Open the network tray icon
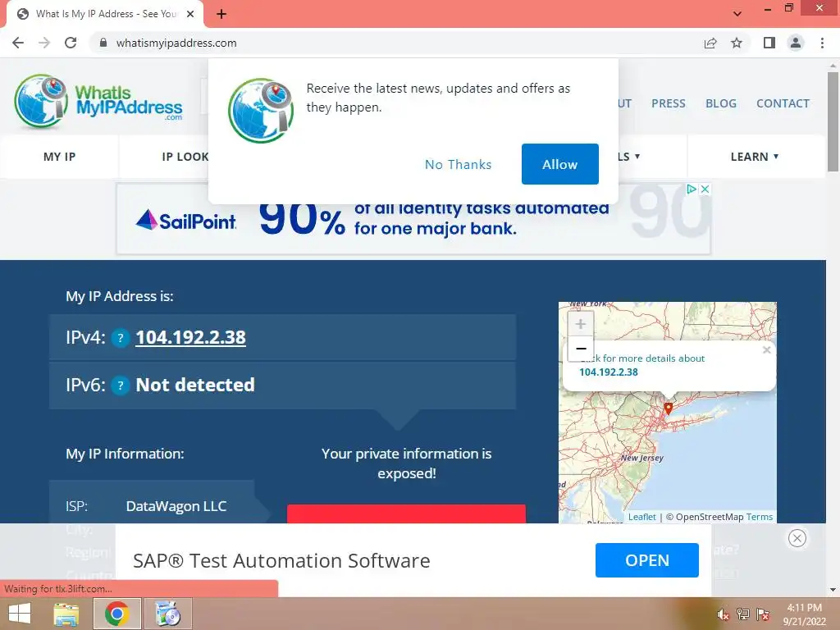840x630 pixels. [x=743, y=614]
